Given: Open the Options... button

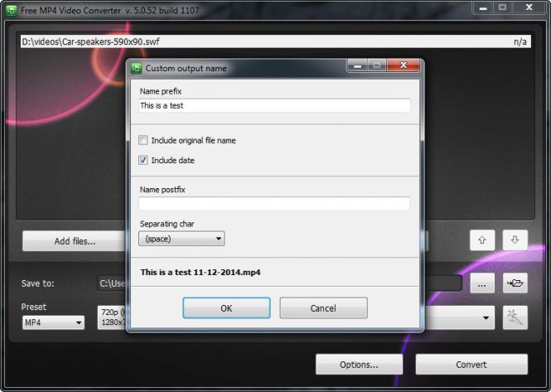Looking at the screenshot, I should 359,365.
